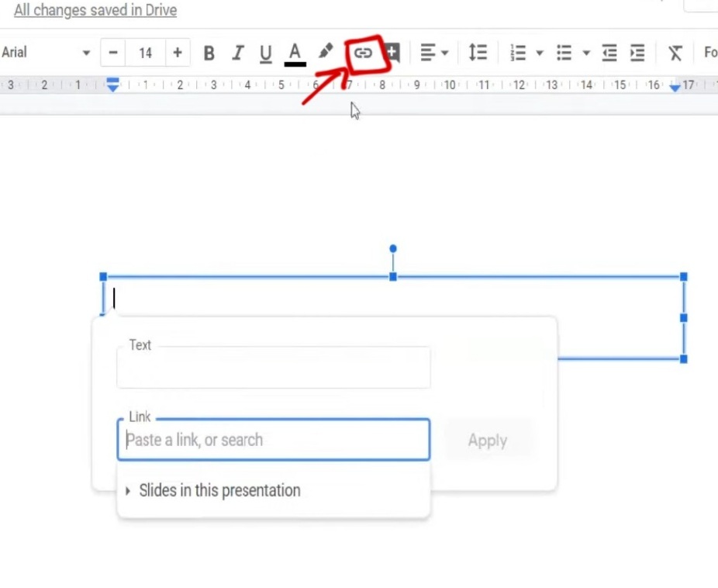Decrease the font size

[x=113, y=53]
